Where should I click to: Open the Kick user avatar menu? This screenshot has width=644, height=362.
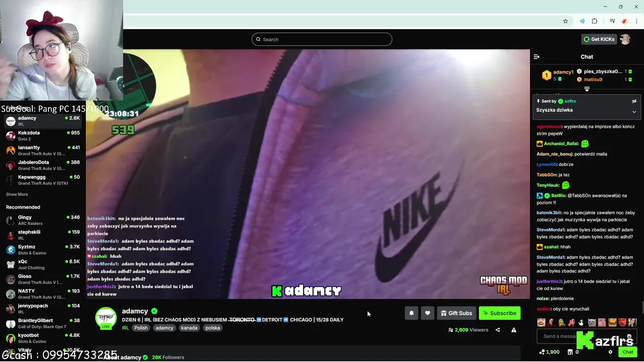click(625, 39)
